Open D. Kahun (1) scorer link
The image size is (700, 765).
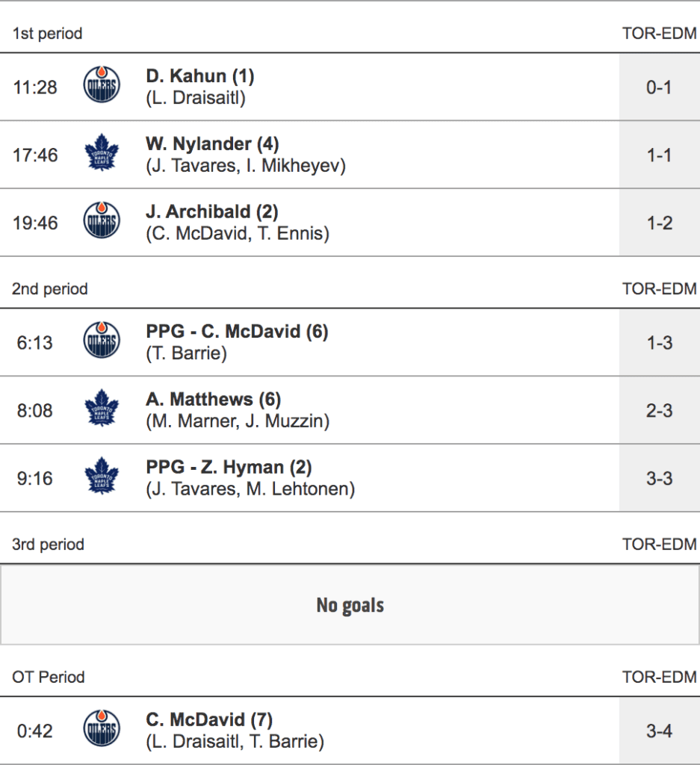(200, 76)
